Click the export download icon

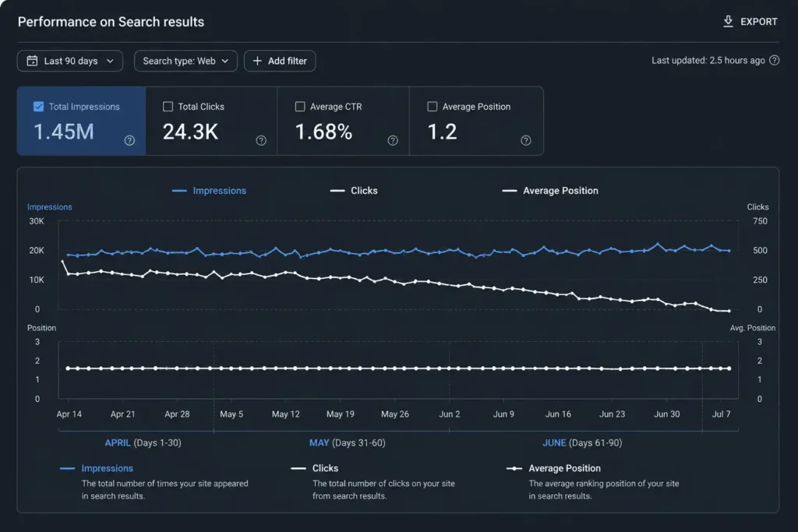pyautogui.click(x=728, y=21)
